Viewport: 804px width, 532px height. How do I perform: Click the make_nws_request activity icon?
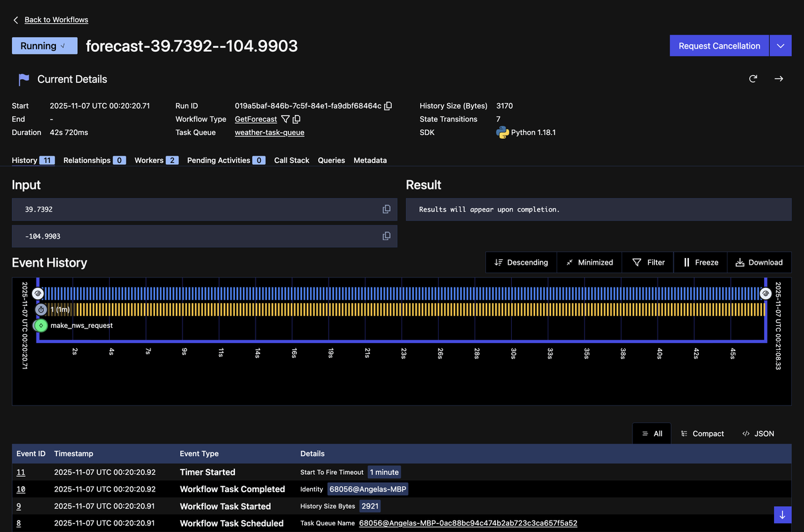[41, 325]
